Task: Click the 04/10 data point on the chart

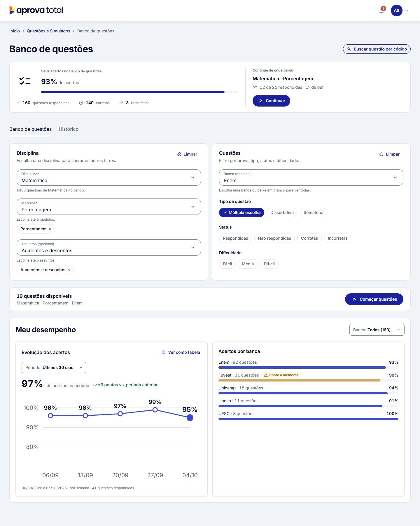Action: pyautogui.click(x=190, y=418)
